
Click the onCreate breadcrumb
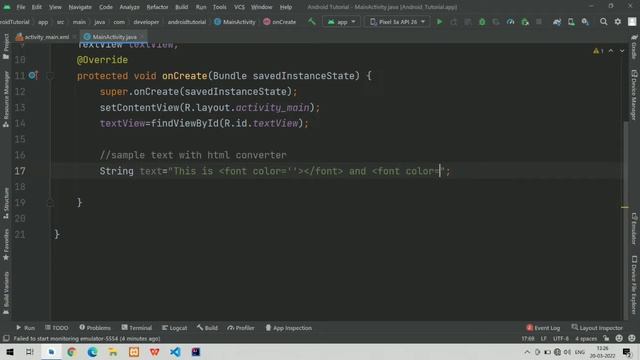tap(280, 22)
